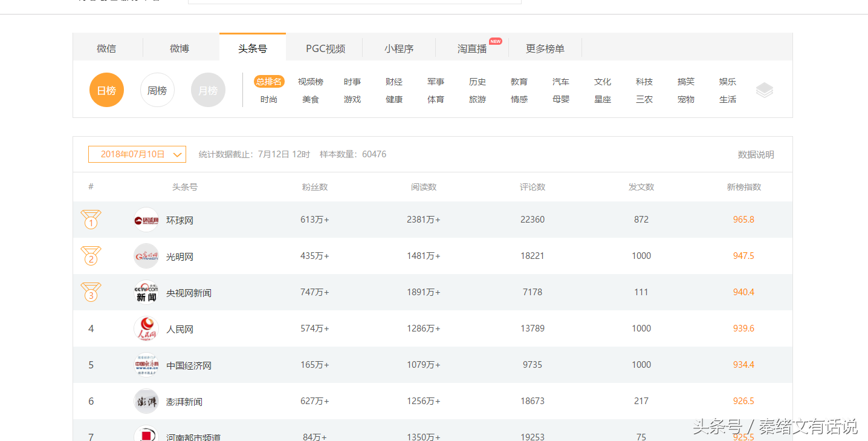Screen dimensions: 868x441
Task: Click the 2381万+ read count
Action: pos(424,220)
